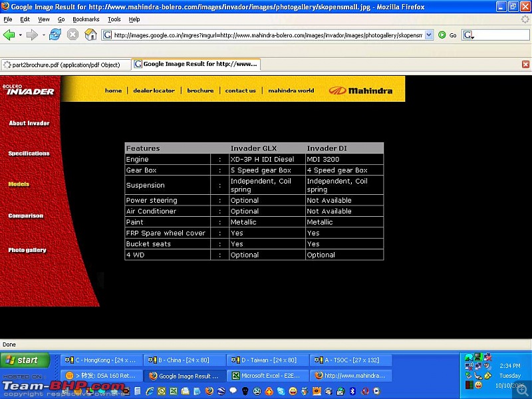
Task: Reload the current page
Action: click(55, 35)
